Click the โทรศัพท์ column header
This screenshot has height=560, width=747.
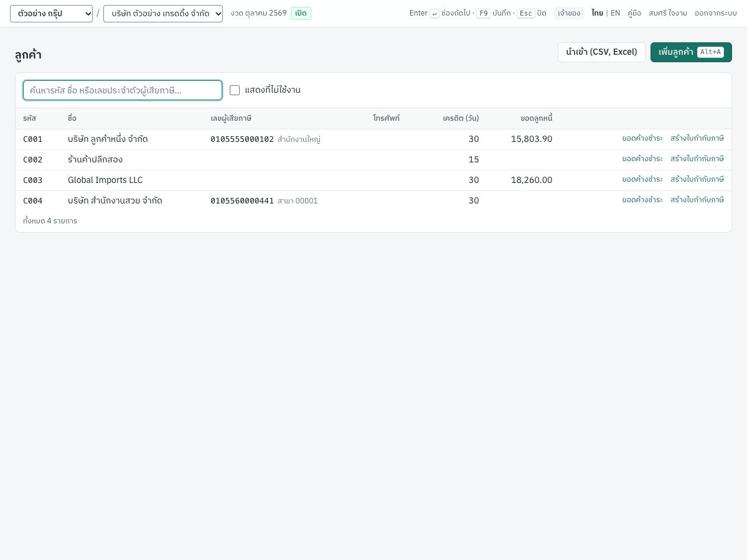click(387, 118)
